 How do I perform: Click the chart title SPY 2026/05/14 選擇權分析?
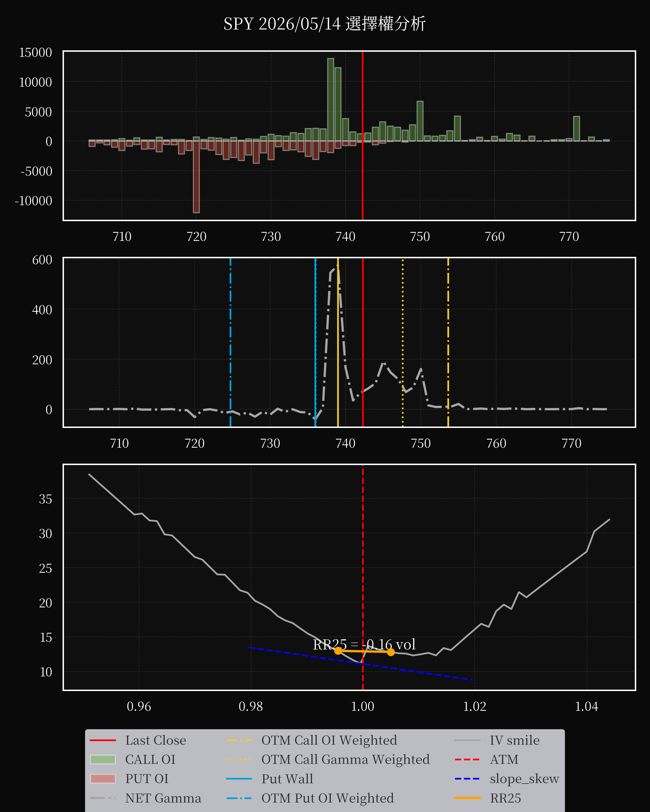324,24
